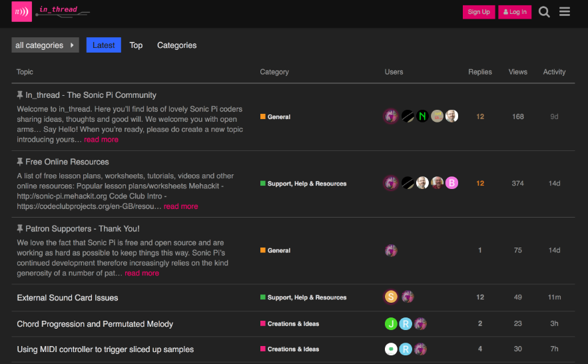Open black slash avatar in Free Online Resources row
The width and height of the screenshot is (588, 364).
[x=408, y=183]
